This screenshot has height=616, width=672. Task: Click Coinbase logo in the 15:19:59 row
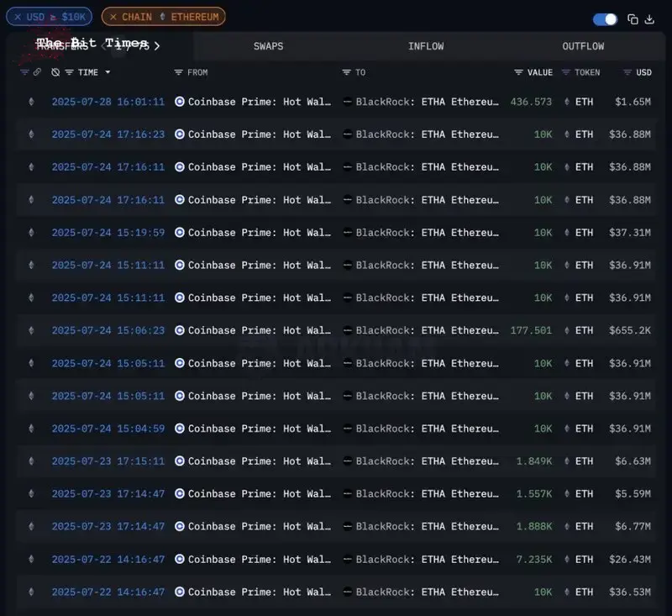[180, 232]
